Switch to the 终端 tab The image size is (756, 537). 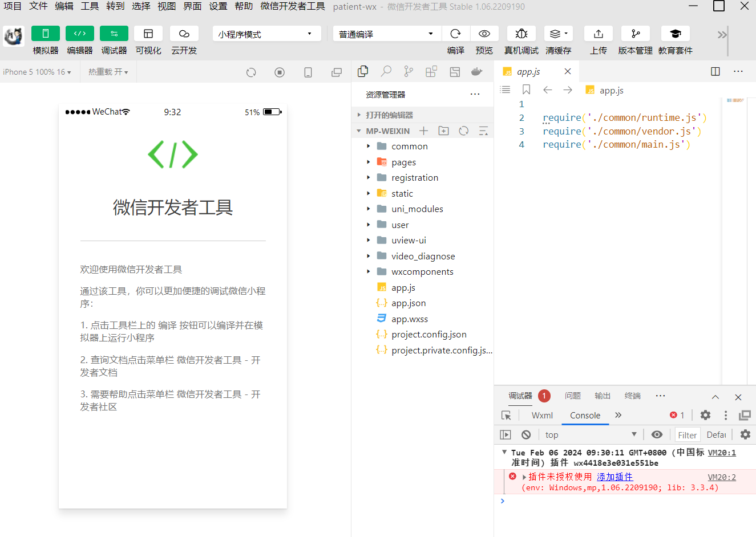coord(633,396)
